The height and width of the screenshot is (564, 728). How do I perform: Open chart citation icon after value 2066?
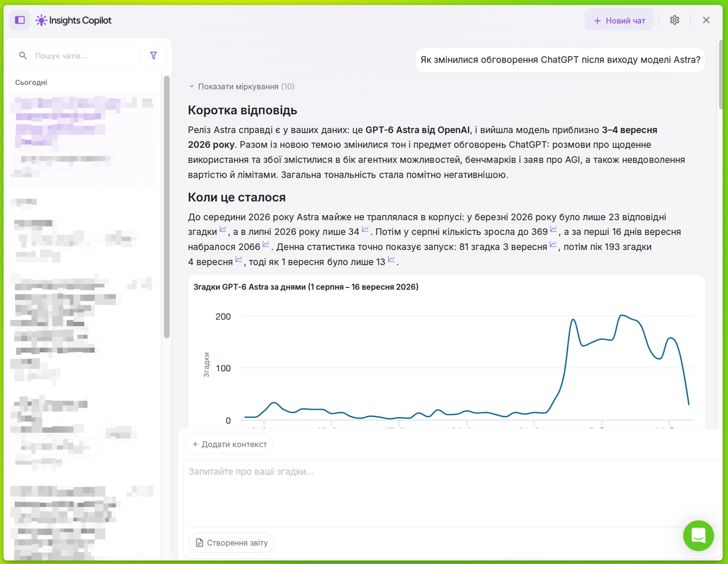[x=266, y=245]
